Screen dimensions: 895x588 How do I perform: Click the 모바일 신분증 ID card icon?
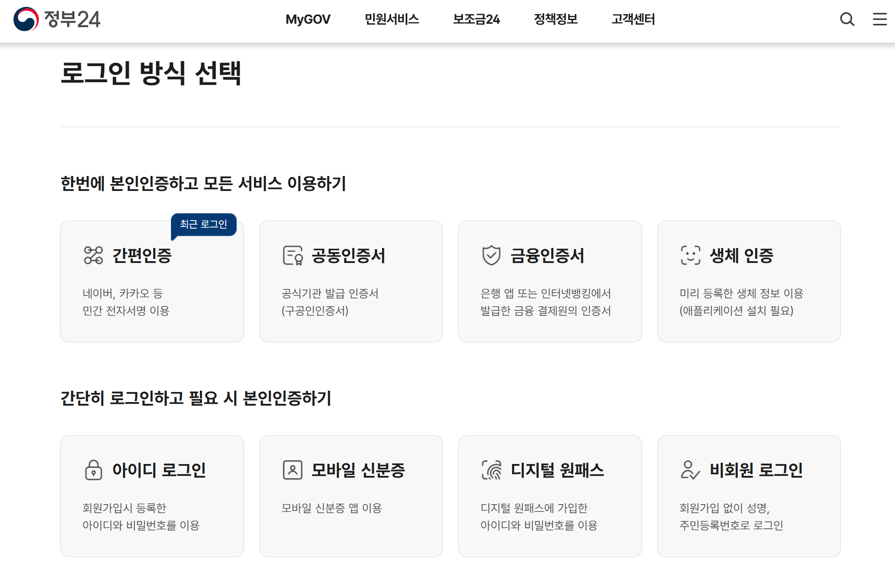(x=292, y=471)
